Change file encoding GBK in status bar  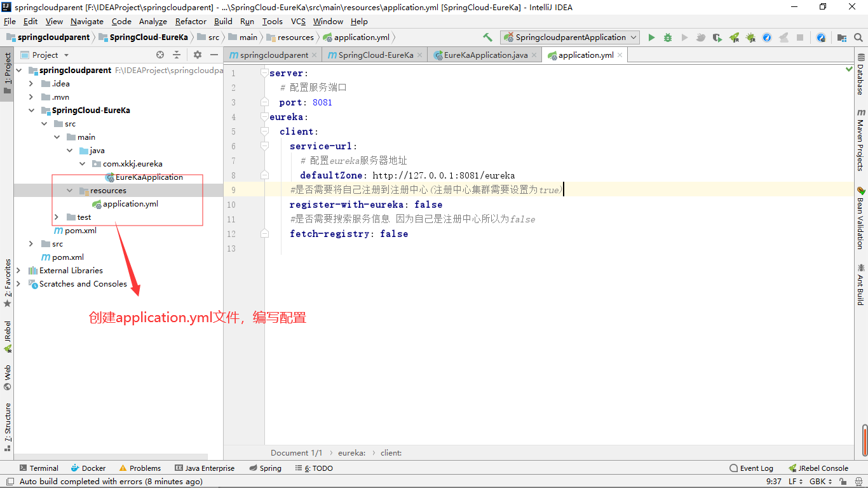click(821, 482)
